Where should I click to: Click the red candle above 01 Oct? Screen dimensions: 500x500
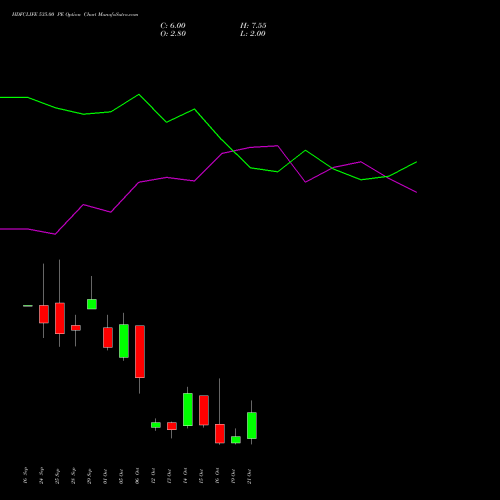(108, 337)
